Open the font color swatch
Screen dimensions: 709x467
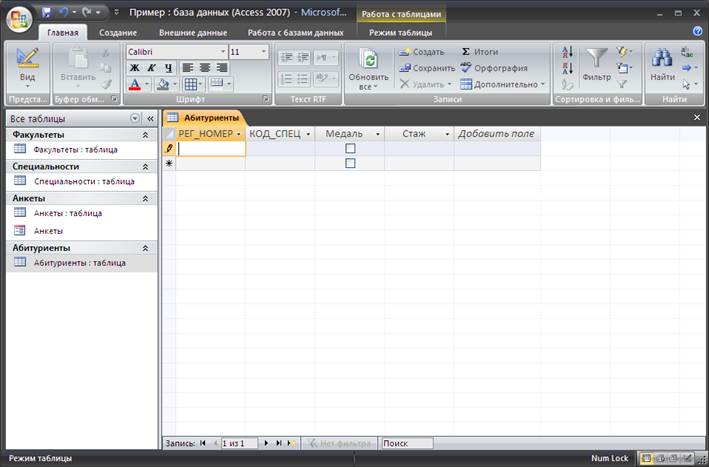[135, 84]
